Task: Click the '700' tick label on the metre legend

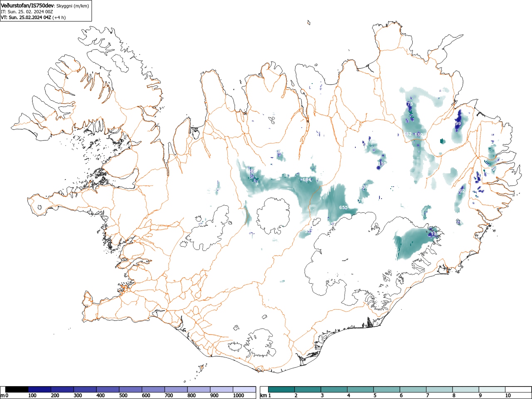Action: pyautogui.click(x=169, y=396)
